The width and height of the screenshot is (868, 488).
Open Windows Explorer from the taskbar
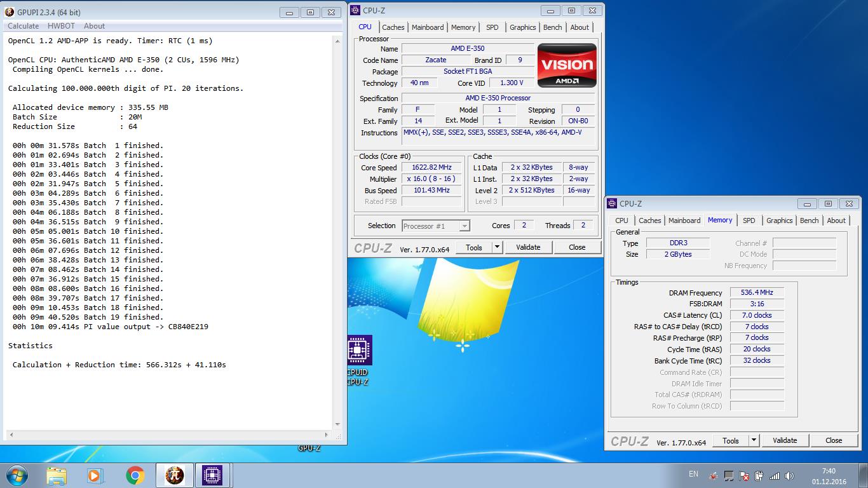tap(57, 475)
